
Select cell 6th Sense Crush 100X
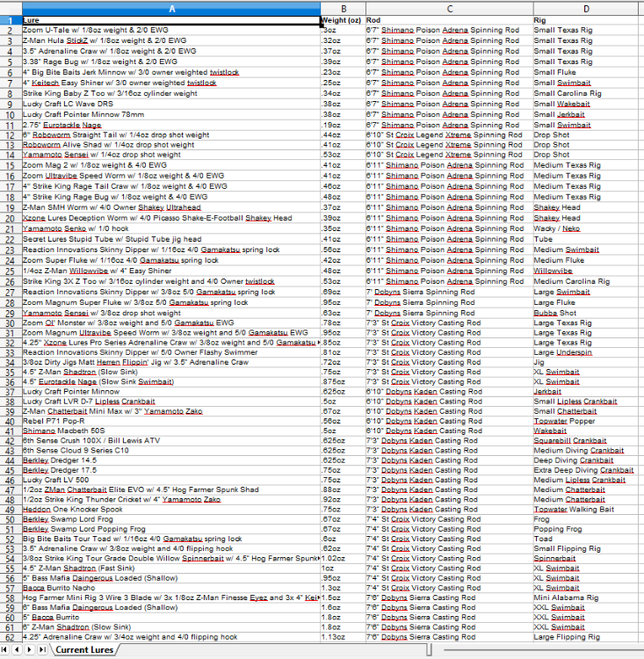tap(171, 440)
